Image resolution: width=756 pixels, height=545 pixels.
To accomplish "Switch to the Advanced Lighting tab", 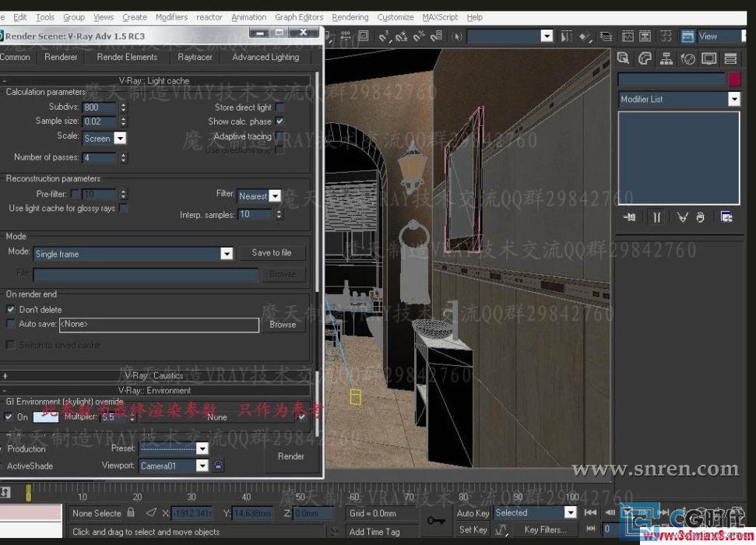I will point(265,57).
